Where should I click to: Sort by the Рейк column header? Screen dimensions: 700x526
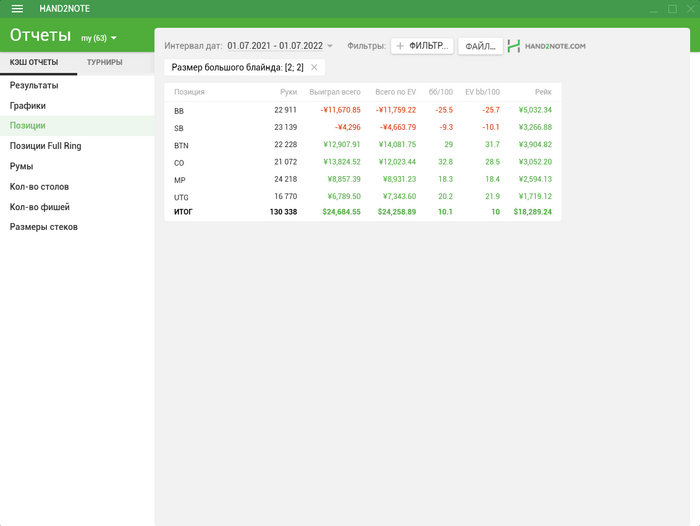point(543,92)
